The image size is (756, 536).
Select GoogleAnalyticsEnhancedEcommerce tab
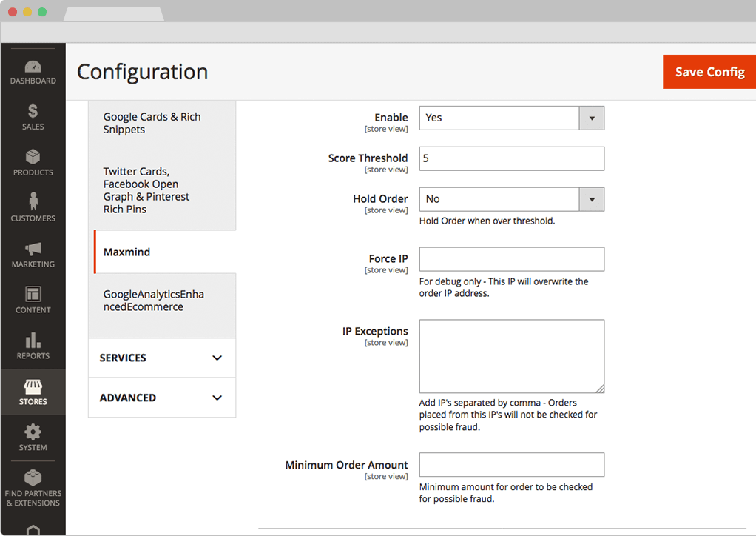tap(162, 301)
